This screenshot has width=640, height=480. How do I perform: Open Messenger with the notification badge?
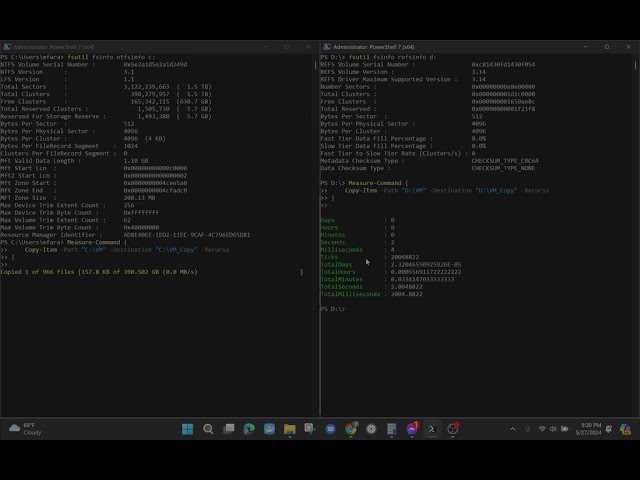(412, 429)
